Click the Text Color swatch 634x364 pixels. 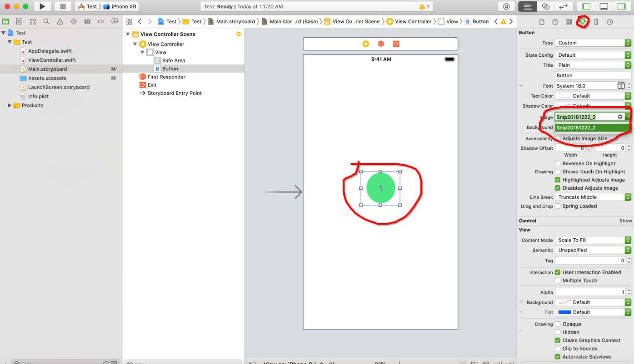(x=564, y=96)
